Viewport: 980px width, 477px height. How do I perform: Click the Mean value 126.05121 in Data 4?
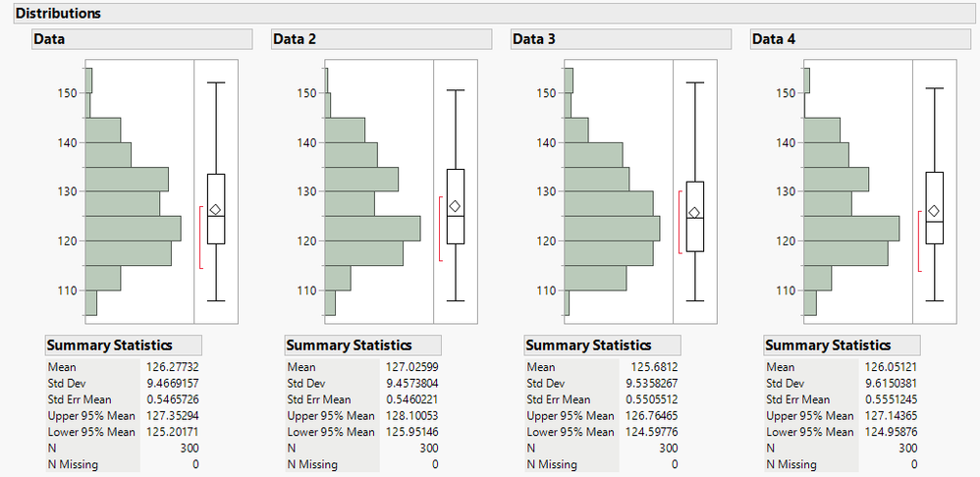tap(889, 367)
